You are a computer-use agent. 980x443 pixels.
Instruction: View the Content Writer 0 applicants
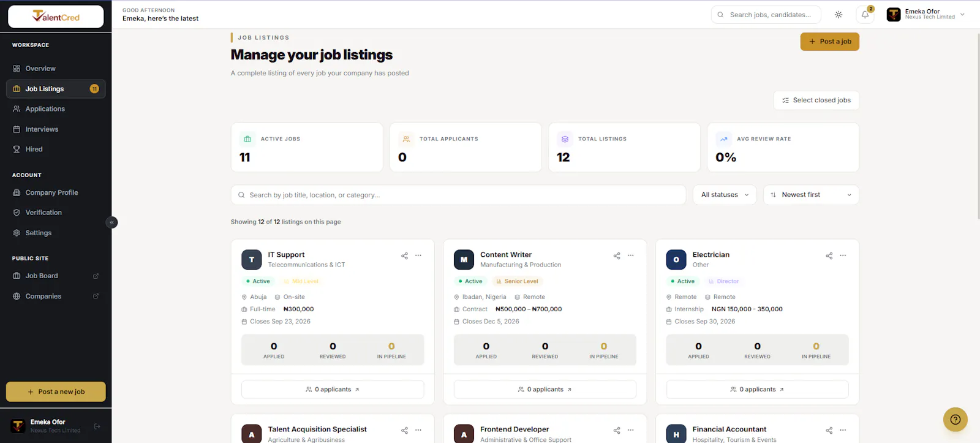coord(545,390)
